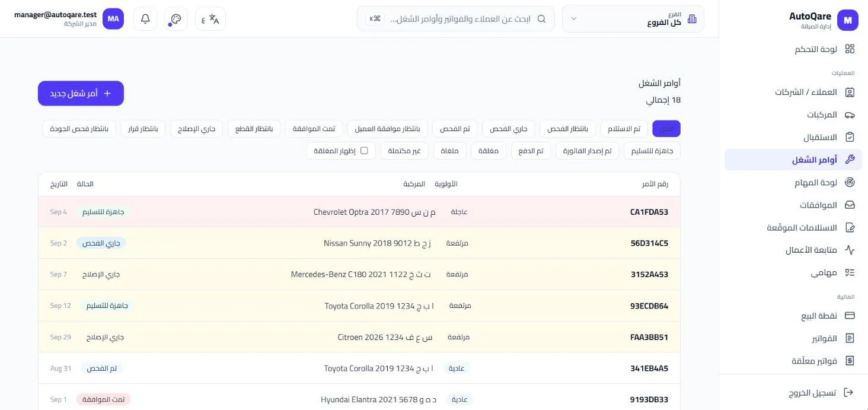Viewport: 868px width, 410px height.
Task: Filter orders by جاري الفحص chip
Action: (509, 129)
